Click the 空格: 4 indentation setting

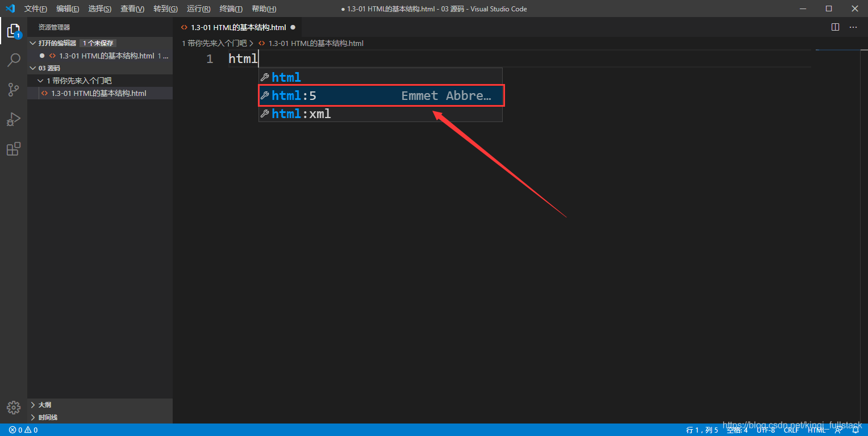click(737, 430)
